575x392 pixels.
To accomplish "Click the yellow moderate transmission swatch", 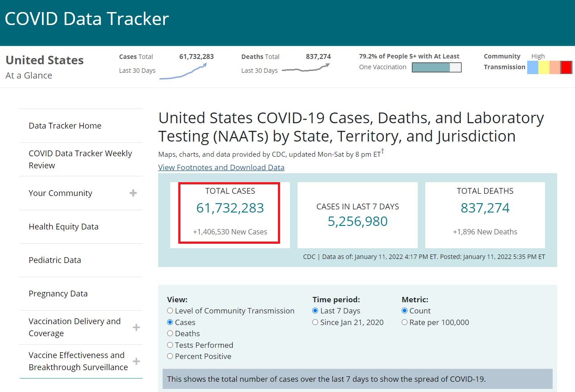I will point(544,67).
